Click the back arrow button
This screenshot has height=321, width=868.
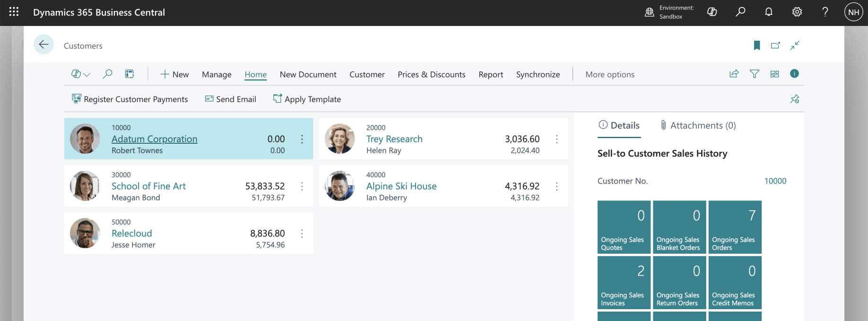tap(43, 45)
